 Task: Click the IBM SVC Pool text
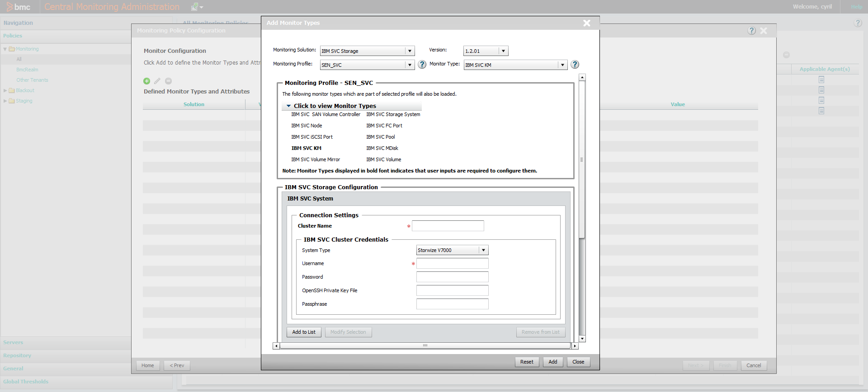click(381, 137)
